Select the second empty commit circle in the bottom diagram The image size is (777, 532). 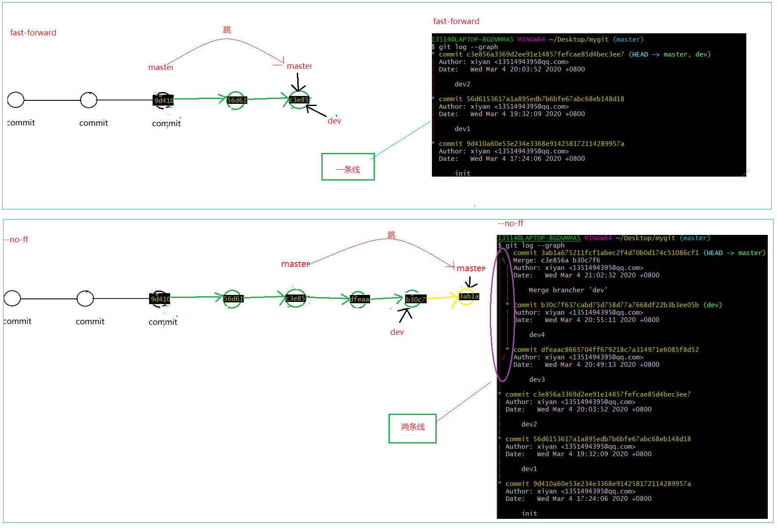pos(85,298)
